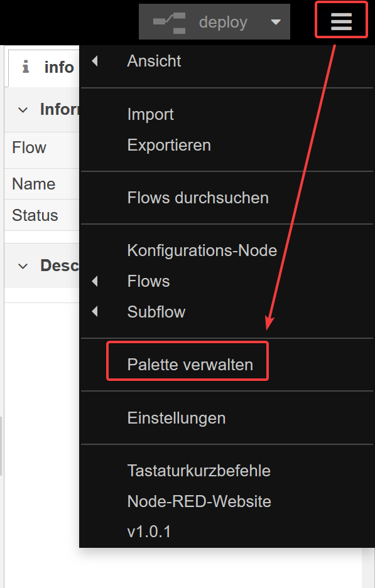375x588 pixels.
Task: Open the hamburger main menu
Action: 341,19
